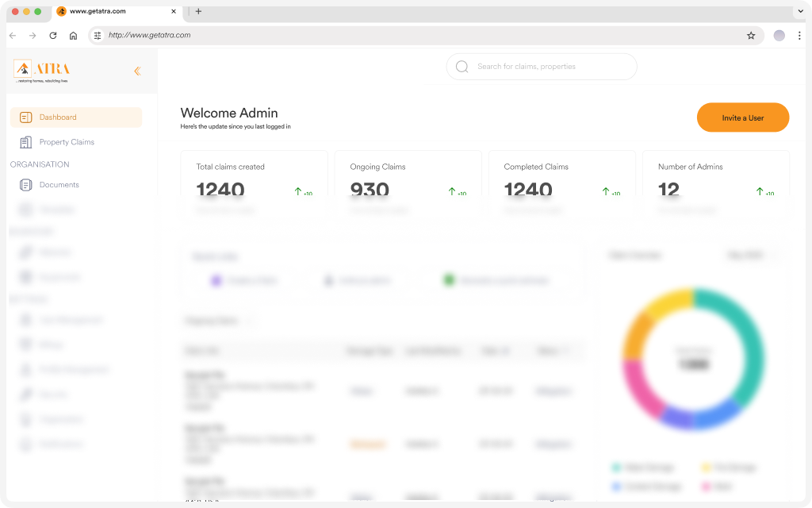The image size is (812, 508).
Task: Open a new browser tab
Action: tap(198, 11)
